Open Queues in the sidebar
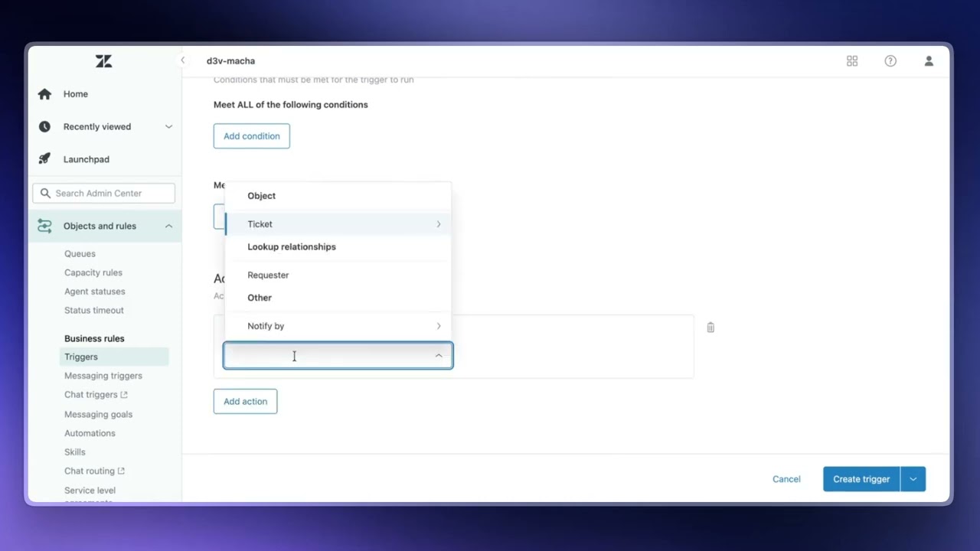The height and width of the screenshot is (551, 980). tap(80, 254)
